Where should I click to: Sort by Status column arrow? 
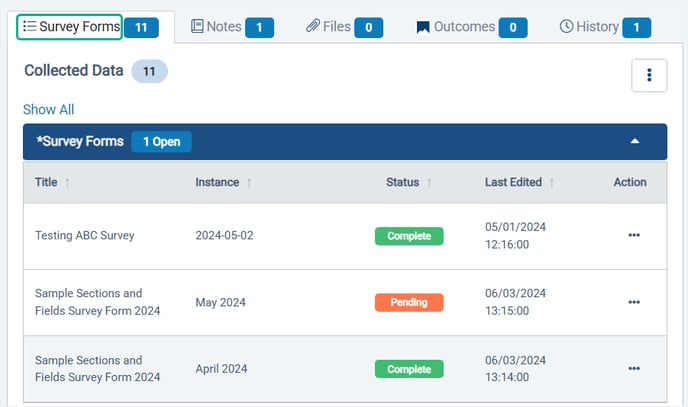click(x=429, y=183)
